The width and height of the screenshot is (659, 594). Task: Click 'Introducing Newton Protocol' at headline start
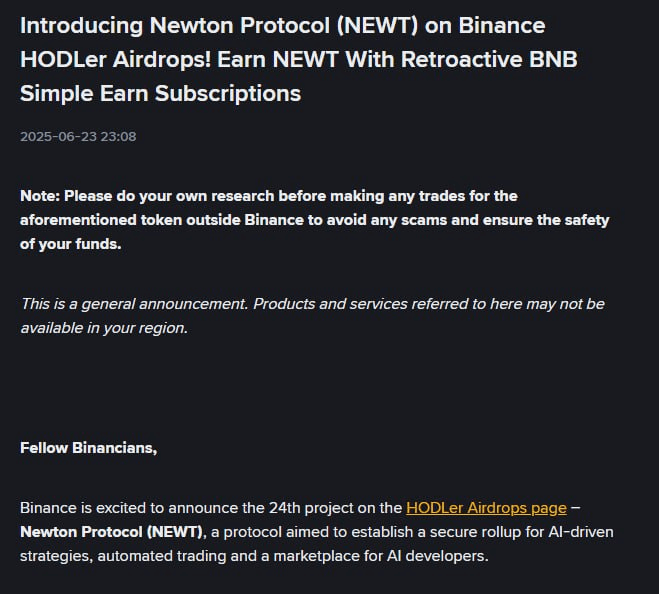[x=175, y=25]
